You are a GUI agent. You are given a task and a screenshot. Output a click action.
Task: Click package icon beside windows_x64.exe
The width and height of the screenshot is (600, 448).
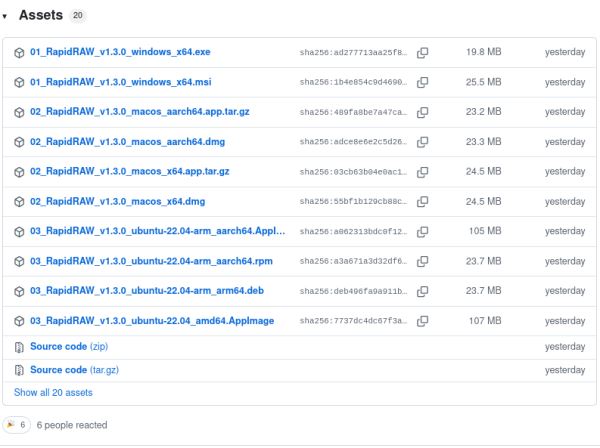click(19, 52)
